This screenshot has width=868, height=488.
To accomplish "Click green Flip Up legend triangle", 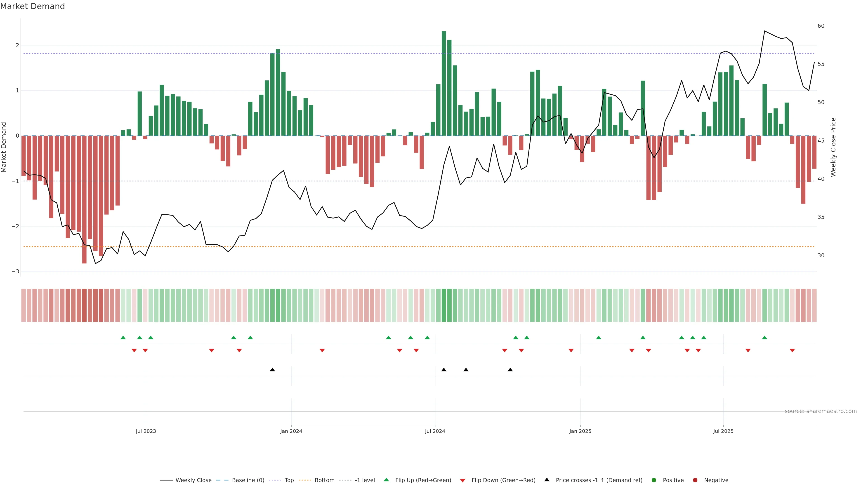I will coord(387,480).
